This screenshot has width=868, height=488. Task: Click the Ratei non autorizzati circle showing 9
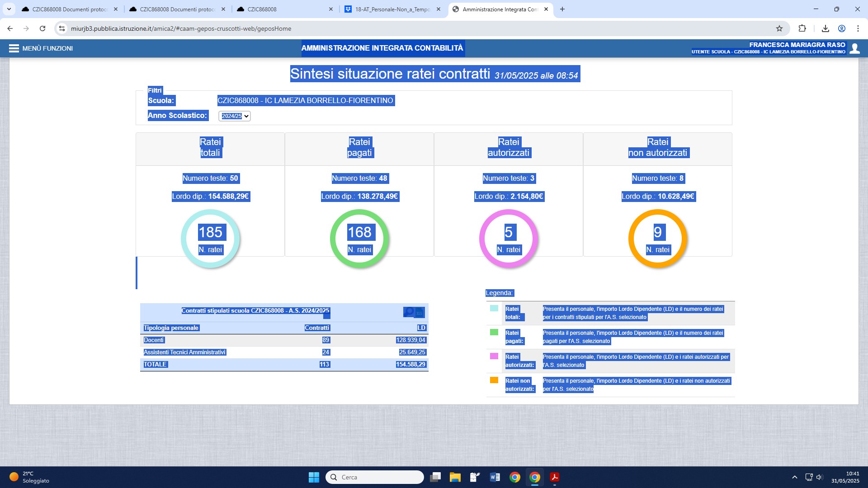(x=658, y=239)
